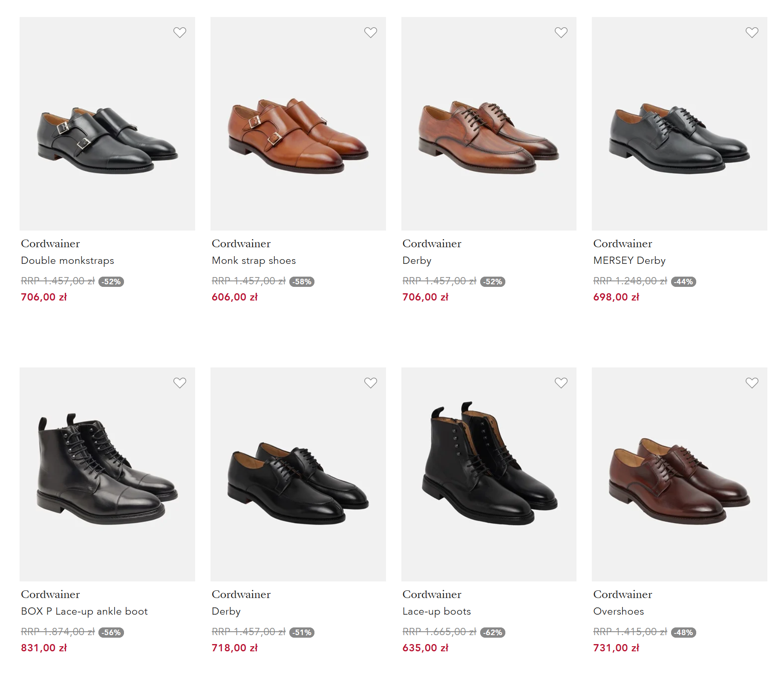Select the 606,00 zł sale price
Viewport: 784px width, 682px height.
[x=235, y=297]
